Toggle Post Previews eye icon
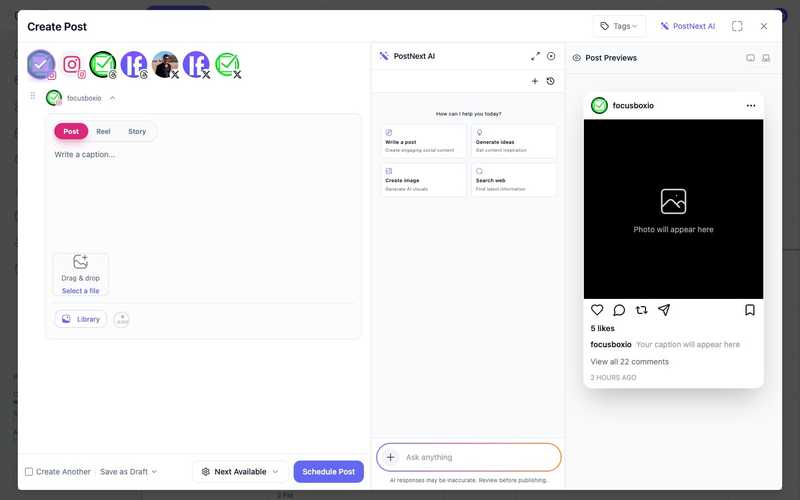The image size is (800, 500). [x=577, y=58]
